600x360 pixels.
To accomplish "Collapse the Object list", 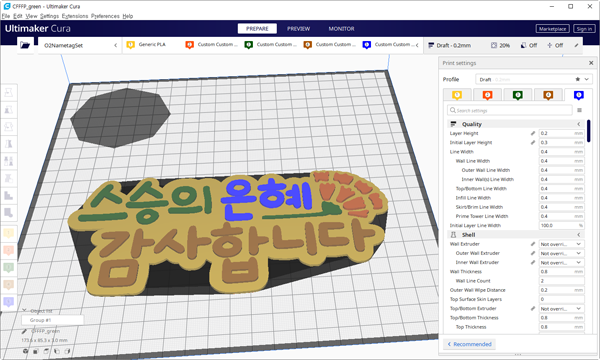I will point(24,310).
